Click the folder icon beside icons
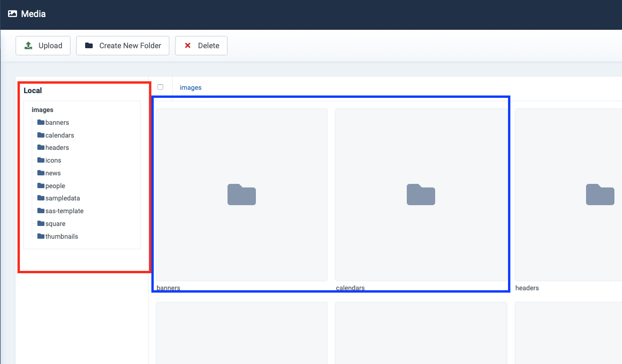Image resolution: width=622 pixels, height=364 pixels. click(41, 160)
